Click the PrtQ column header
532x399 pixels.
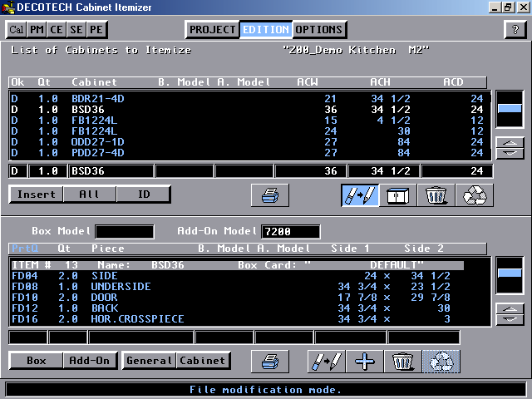click(25, 249)
